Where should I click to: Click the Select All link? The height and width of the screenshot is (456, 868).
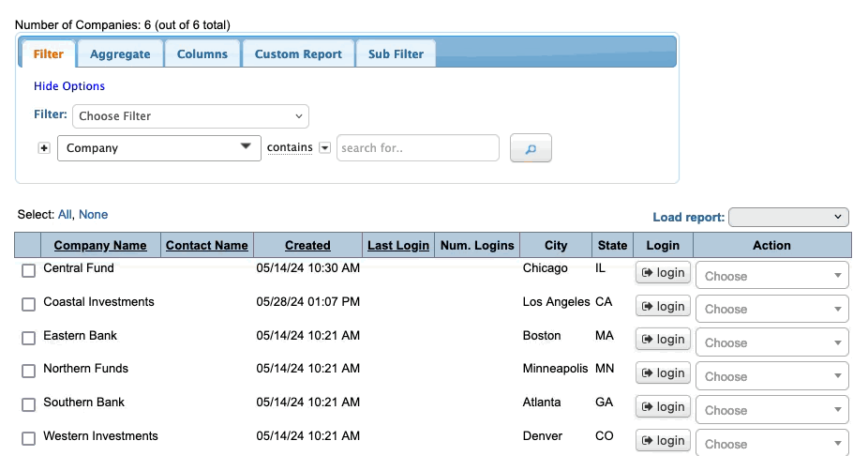pos(65,215)
